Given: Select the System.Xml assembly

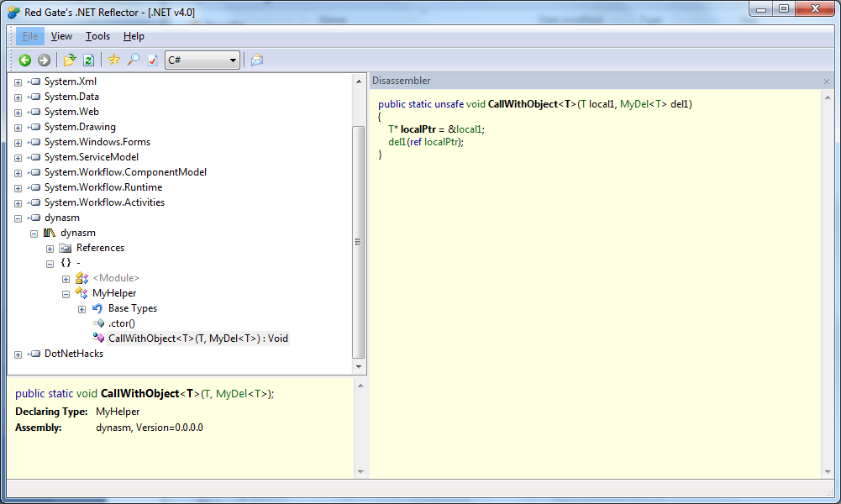Looking at the screenshot, I should pyautogui.click(x=71, y=81).
